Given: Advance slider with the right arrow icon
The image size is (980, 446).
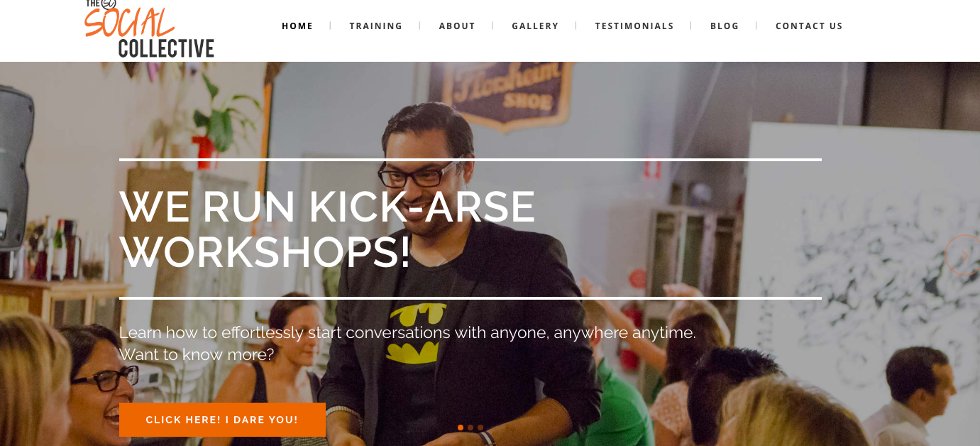Looking at the screenshot, I should (964, 254).
